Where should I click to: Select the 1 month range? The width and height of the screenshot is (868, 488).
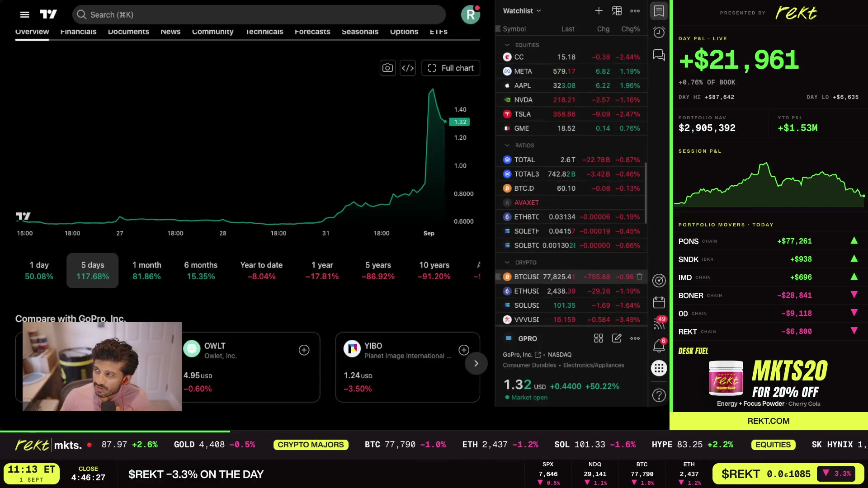pyautogui.click(x=146, y=271)
